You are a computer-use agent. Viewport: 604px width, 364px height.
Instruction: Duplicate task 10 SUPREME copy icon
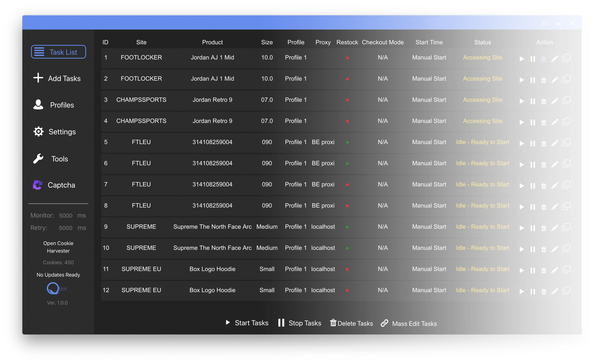[x=566, y=248]
